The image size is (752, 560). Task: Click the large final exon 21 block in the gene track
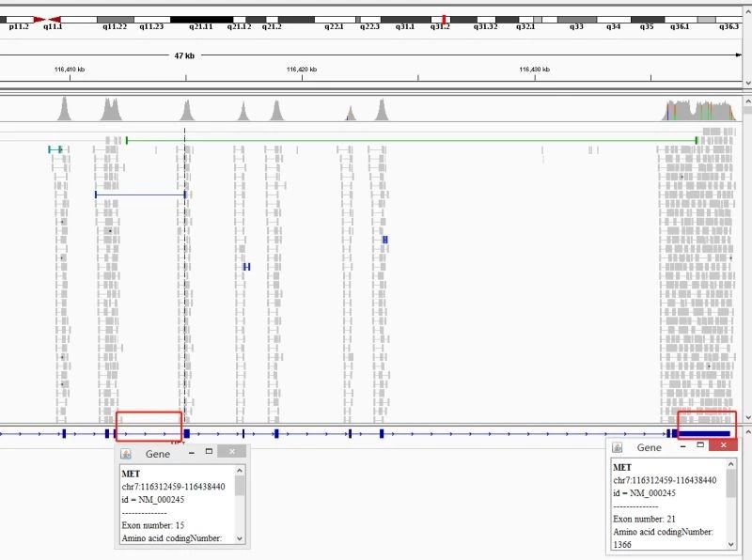(703, 433)
